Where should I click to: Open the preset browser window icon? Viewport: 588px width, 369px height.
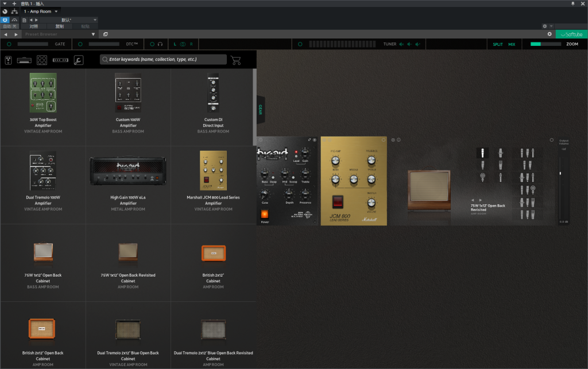[x=106, y=34]
